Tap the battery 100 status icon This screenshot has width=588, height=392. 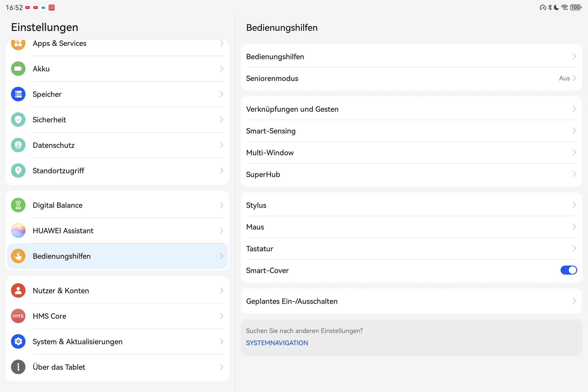coord(576,8)
